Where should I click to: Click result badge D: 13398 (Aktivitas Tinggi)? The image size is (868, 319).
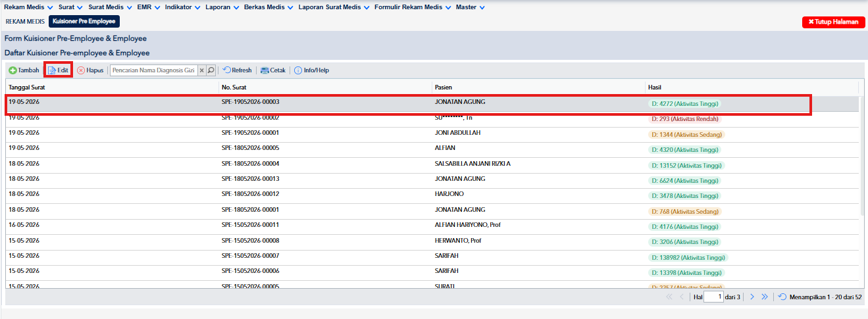tap(686, 273)
